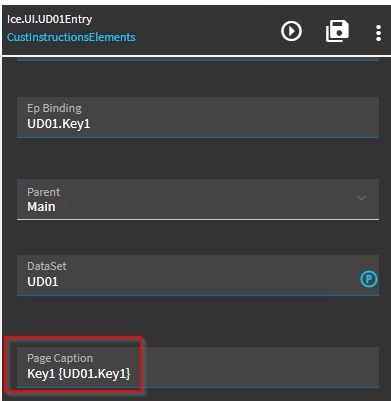Expand the Parent dropdown chevron
This screenshot has height=401, width=391.
361,198
